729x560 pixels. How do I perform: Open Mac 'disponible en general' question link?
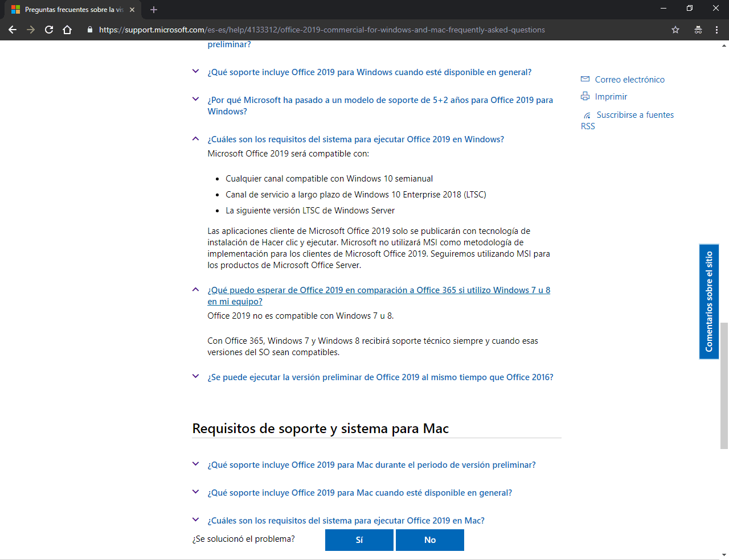(360, 493)
